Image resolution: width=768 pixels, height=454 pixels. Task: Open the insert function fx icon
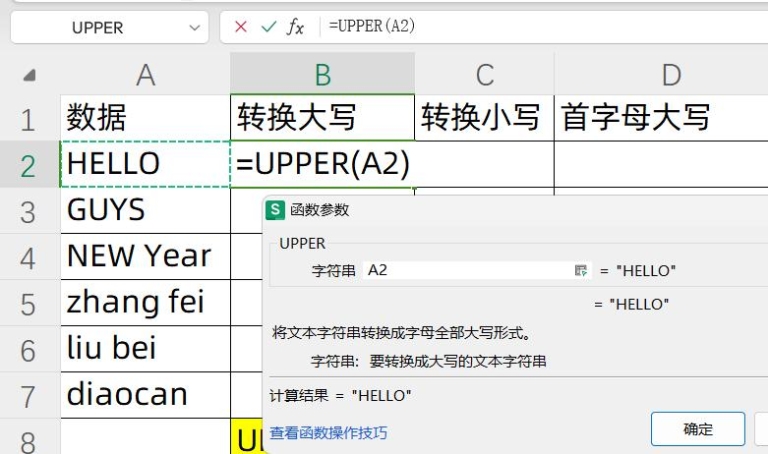pyautogui.click(x=295, y=27)
